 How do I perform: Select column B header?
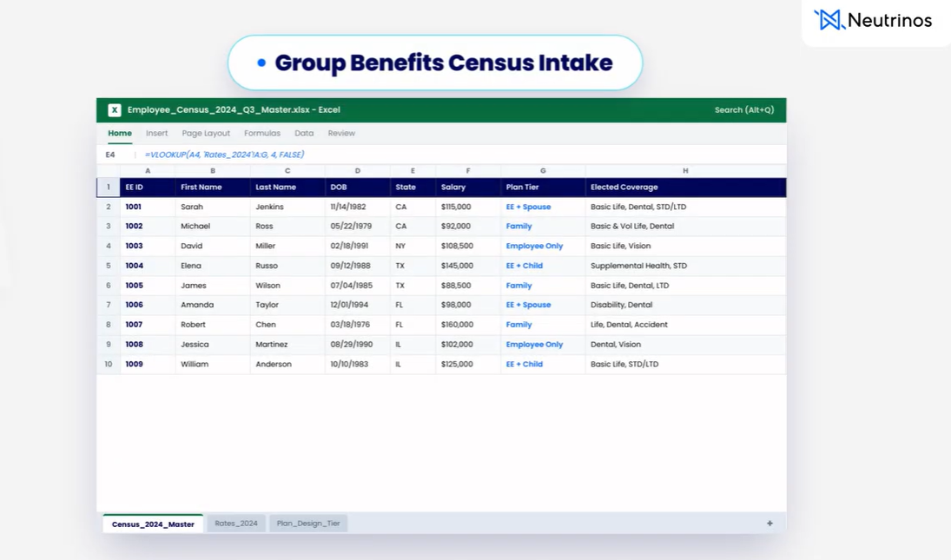[213, 171]
